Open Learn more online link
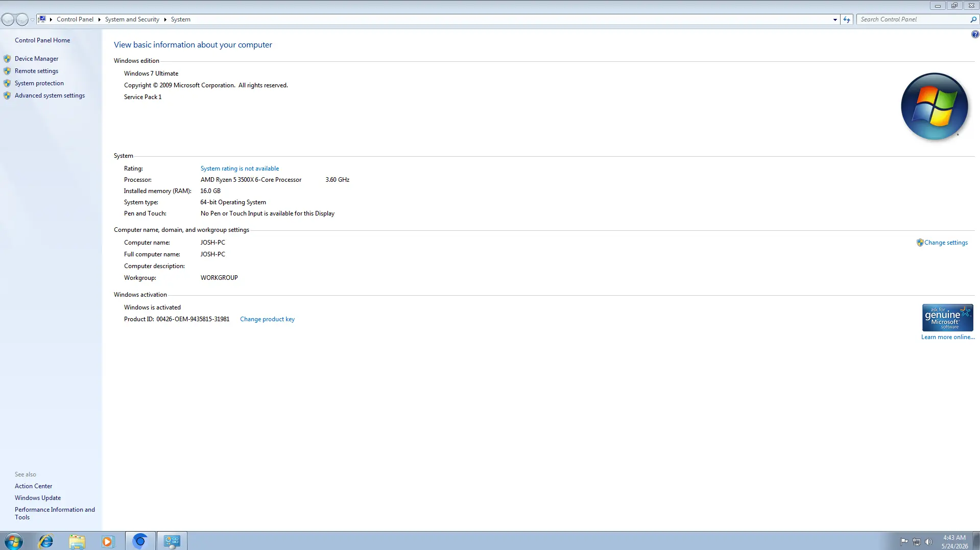The image size is (980, 550). click(948, 337)
